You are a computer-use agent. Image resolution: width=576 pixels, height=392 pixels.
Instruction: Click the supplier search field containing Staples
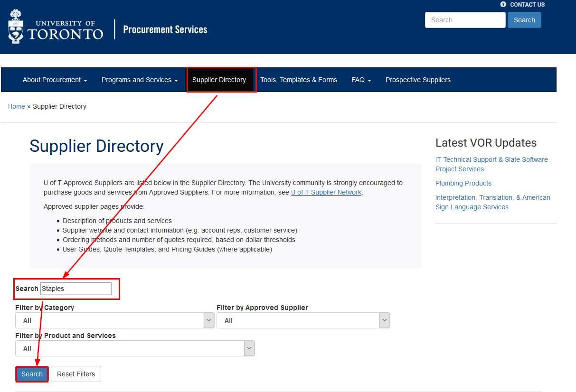click(x=76, y=289)
